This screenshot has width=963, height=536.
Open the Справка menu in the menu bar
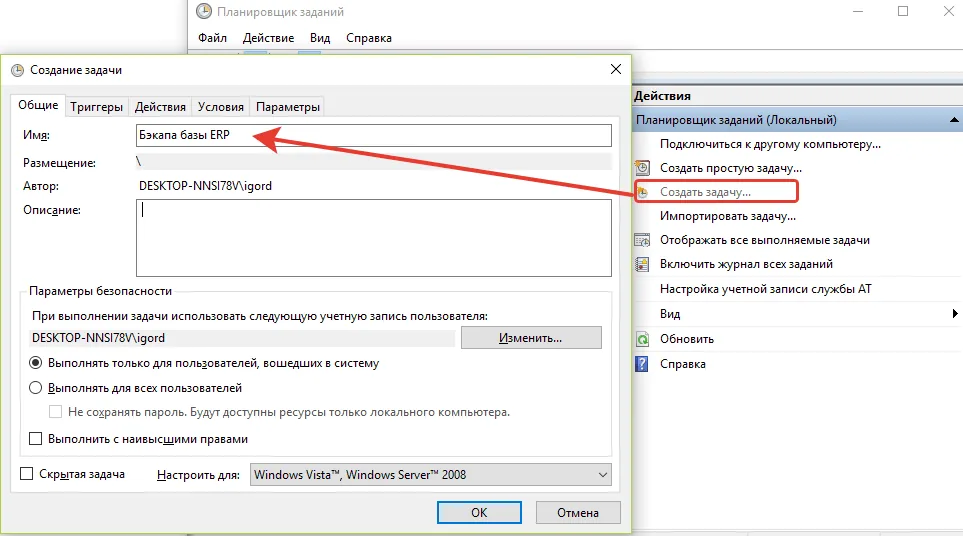point(368,38)
